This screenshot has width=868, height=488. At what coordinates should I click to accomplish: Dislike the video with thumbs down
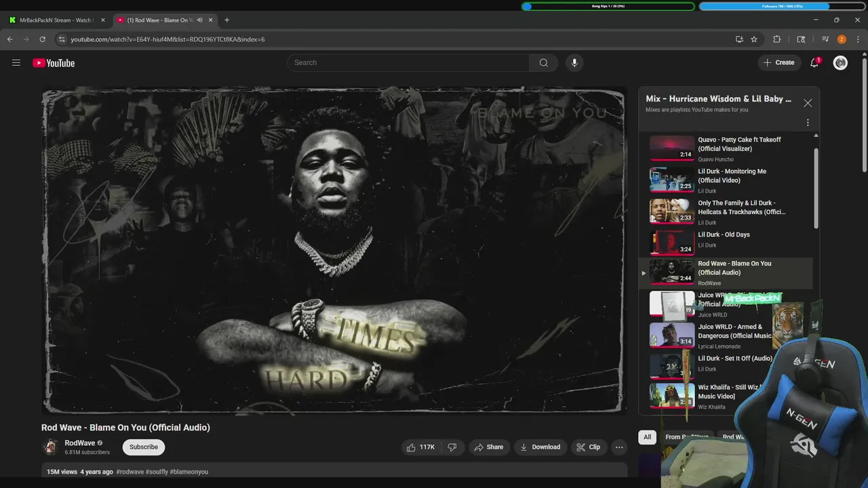[452, 447]
